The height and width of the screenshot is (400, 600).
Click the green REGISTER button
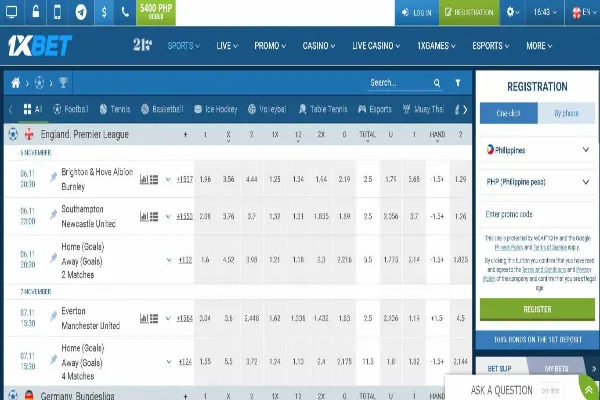(537, 309)
